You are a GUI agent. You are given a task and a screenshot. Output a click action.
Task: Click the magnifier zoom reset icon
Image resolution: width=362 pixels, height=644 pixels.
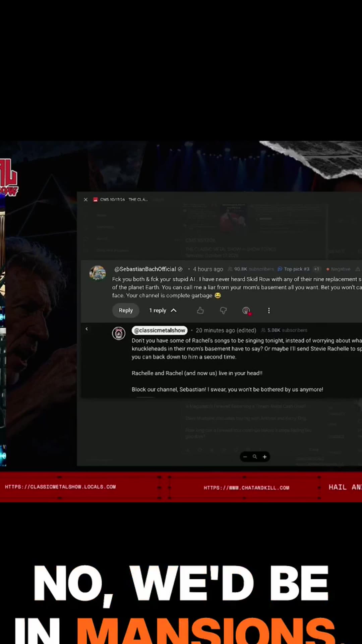tap(255, 457)
